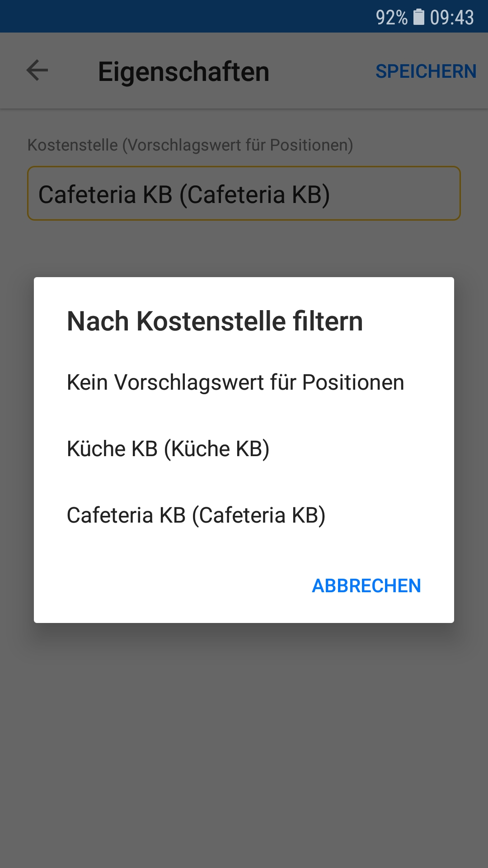This screenshot has width=488, height=868.
Task: Tap the dark blue status bar
Action: pyautogui.click(x=181, y=16)
